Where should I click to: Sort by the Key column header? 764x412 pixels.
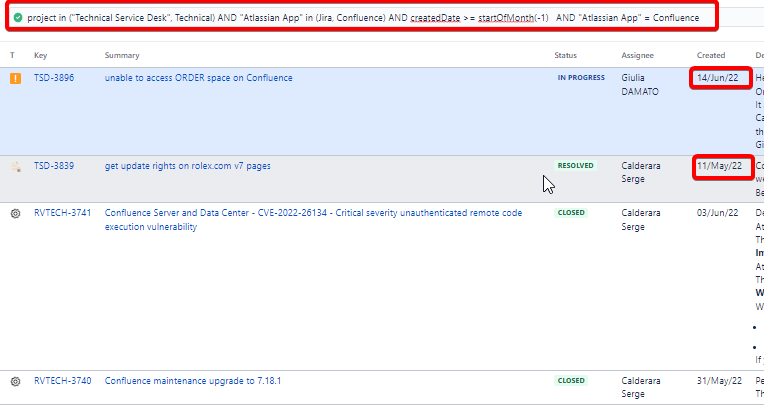40,56
